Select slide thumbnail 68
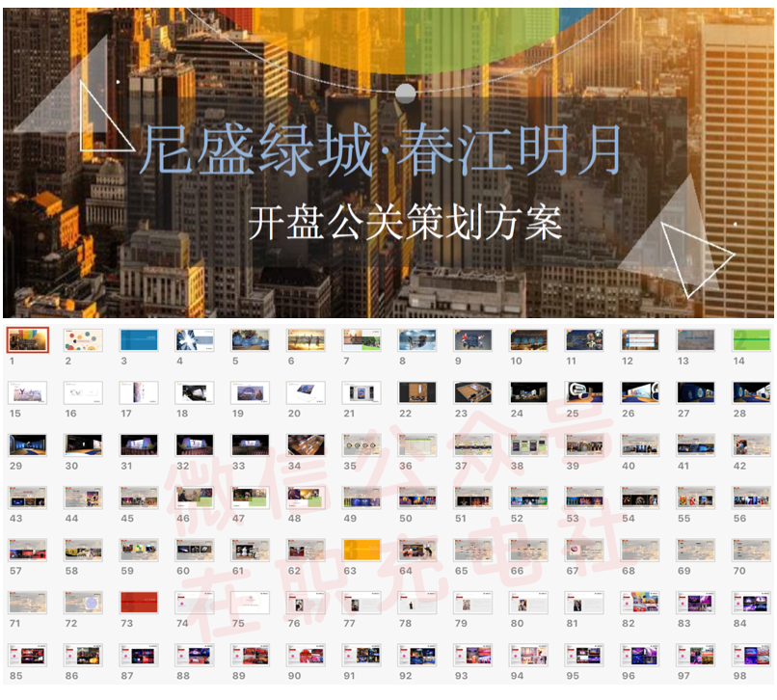The width and height of the screenshot is (777, 700). tap(641, 551)
